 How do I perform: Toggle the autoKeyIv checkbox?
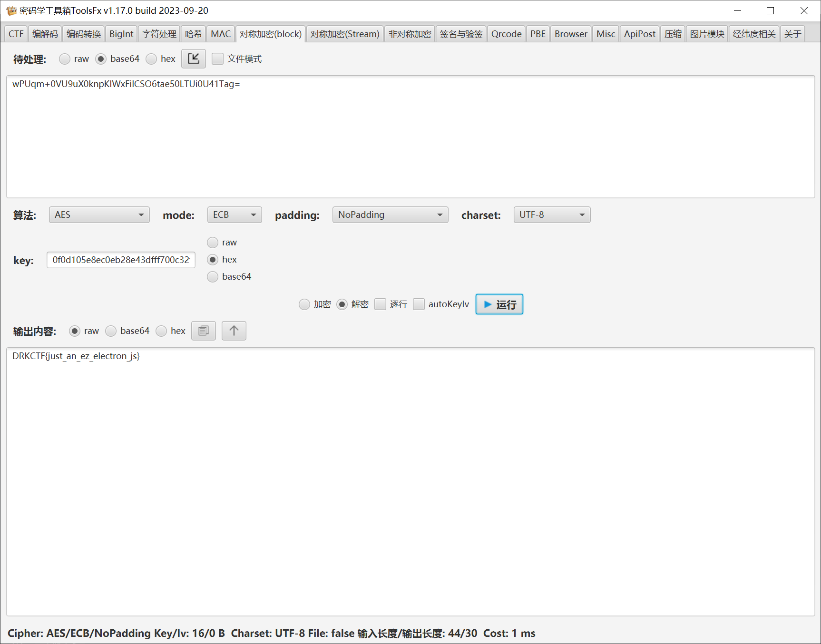tap(419, 304)
